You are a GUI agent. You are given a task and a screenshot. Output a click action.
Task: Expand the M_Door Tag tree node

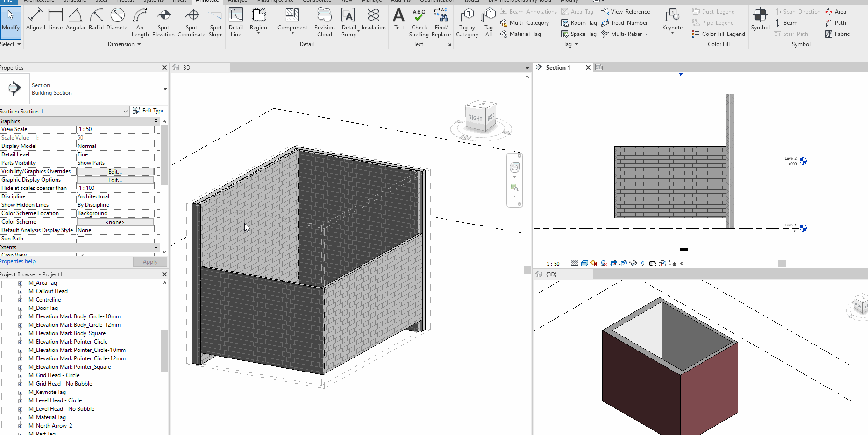(21, 308)
